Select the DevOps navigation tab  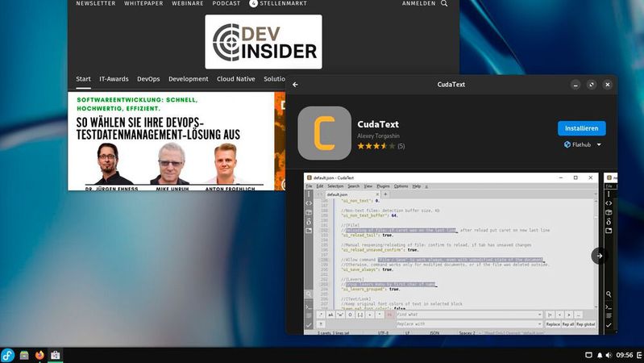[148, 79]
